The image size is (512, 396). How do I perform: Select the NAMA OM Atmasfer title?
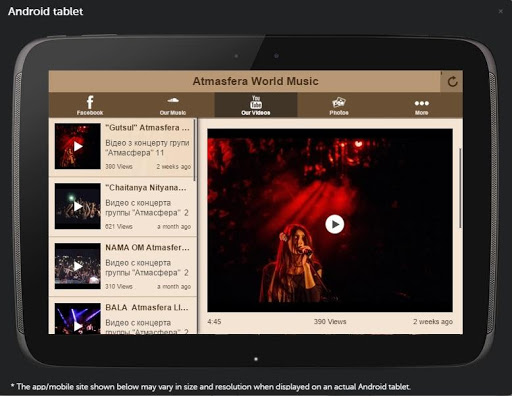point(147,248)
